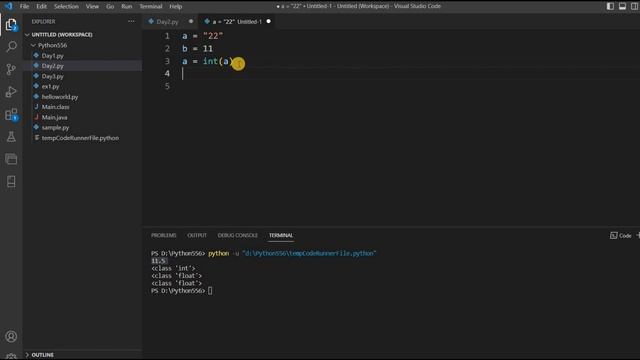Close Untitled-1 tab via unsaved dot
This screenshot has height=360, width=640.
(x=269, y=21)
